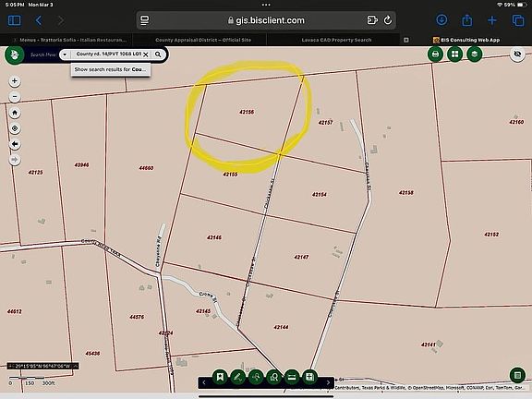Clear the search text with X
The width and height of the screenshot is (532, 399).
click(x=146, y=54)
